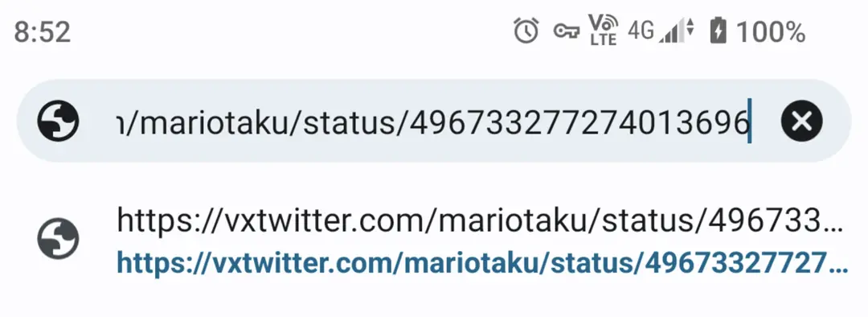Screen dimensions: 868x317
Task: Tap the 8:52 clock in status bar
Action: point(43,33)
